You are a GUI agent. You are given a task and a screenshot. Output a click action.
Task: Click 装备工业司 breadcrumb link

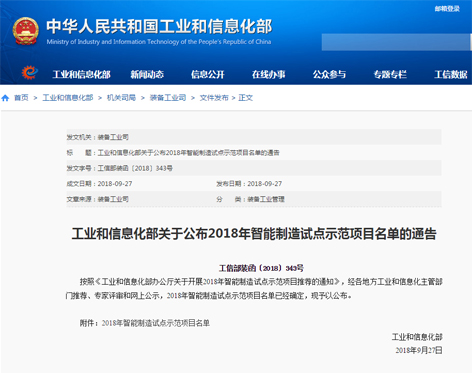(168, 98)
